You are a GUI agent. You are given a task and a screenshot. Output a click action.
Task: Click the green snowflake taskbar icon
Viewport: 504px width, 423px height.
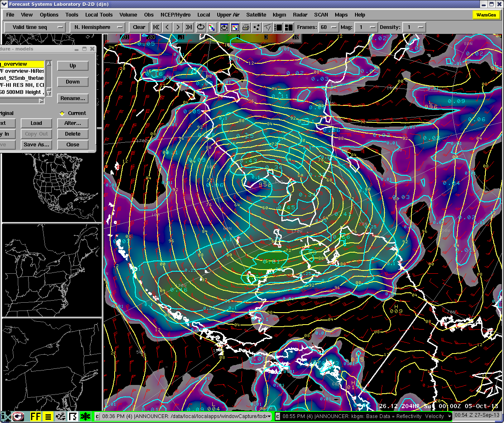(x=86, y=416)
